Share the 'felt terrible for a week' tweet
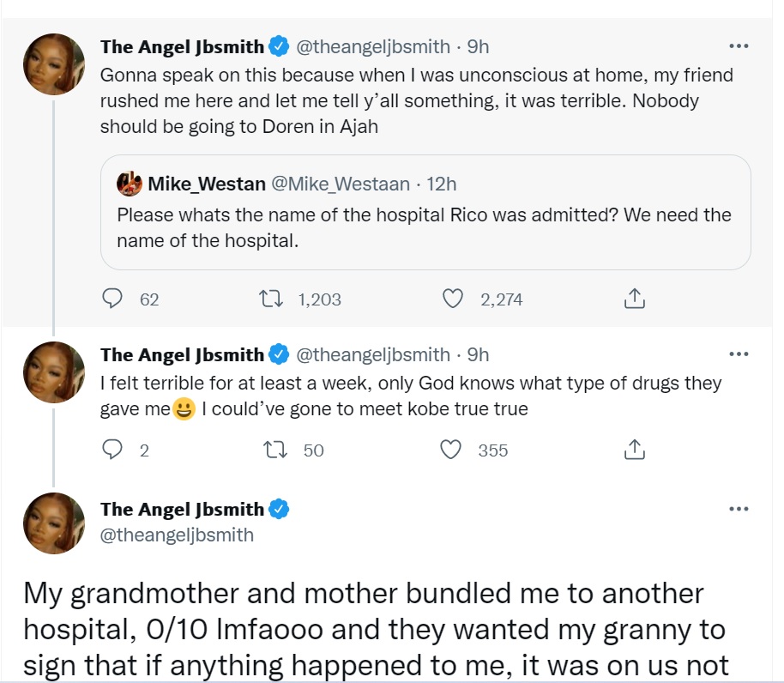This screenshot has width=784, height=683. [633, 450]
